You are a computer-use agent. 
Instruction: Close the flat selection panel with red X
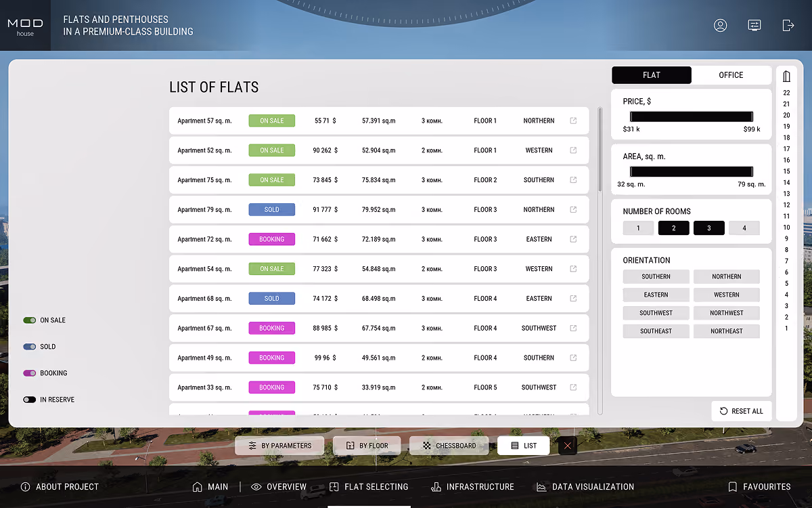568,446
